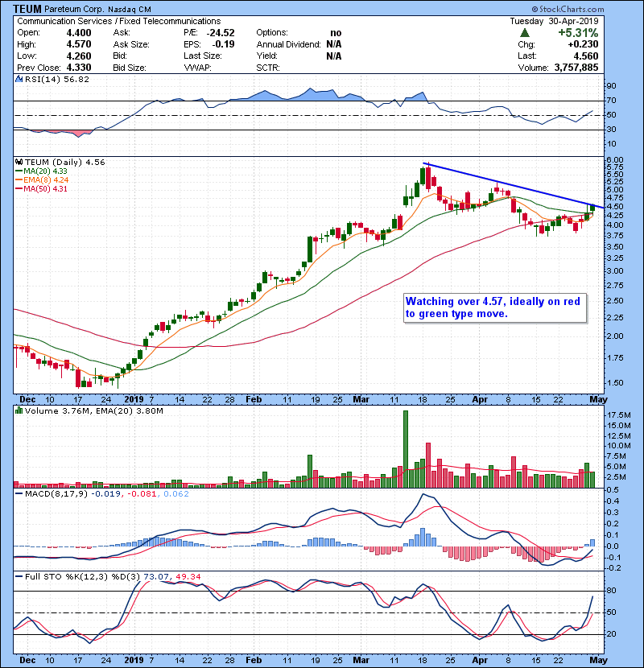644x668 pixels.
Task: Click the 90 level on the RSI axis
Action: pos(611,86)
